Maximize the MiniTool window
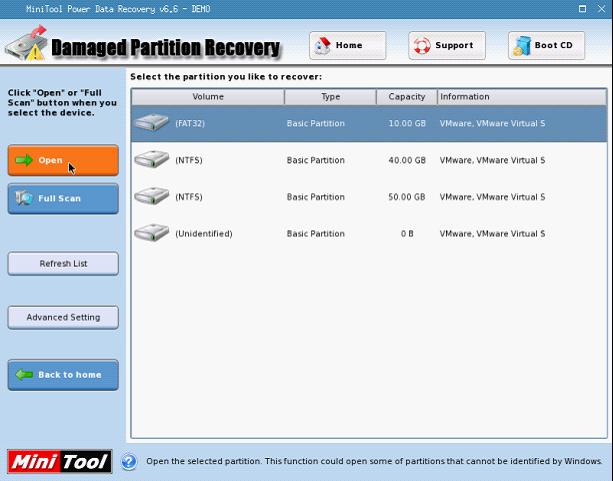613x481 pixels. (582, 9)
